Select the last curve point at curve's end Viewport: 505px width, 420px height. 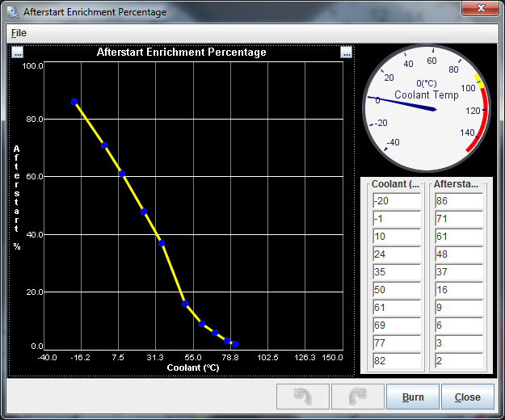(235, 344)
